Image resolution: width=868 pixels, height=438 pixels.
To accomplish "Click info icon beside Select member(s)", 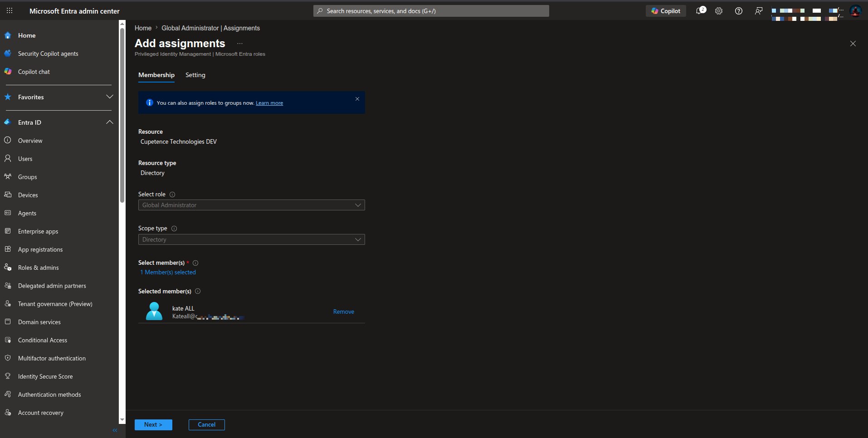I will tap(195, 263).
